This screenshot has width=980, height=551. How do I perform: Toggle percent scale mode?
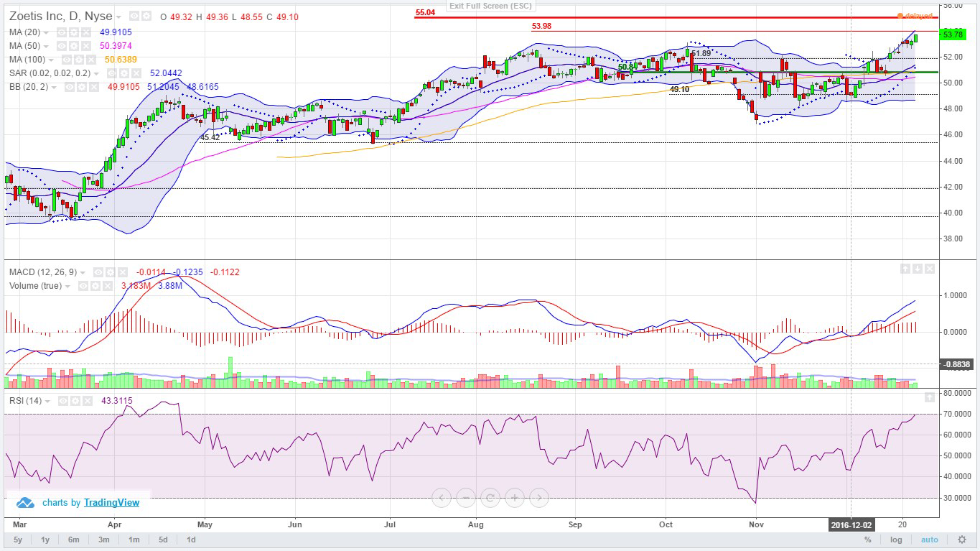click(868, 540)
